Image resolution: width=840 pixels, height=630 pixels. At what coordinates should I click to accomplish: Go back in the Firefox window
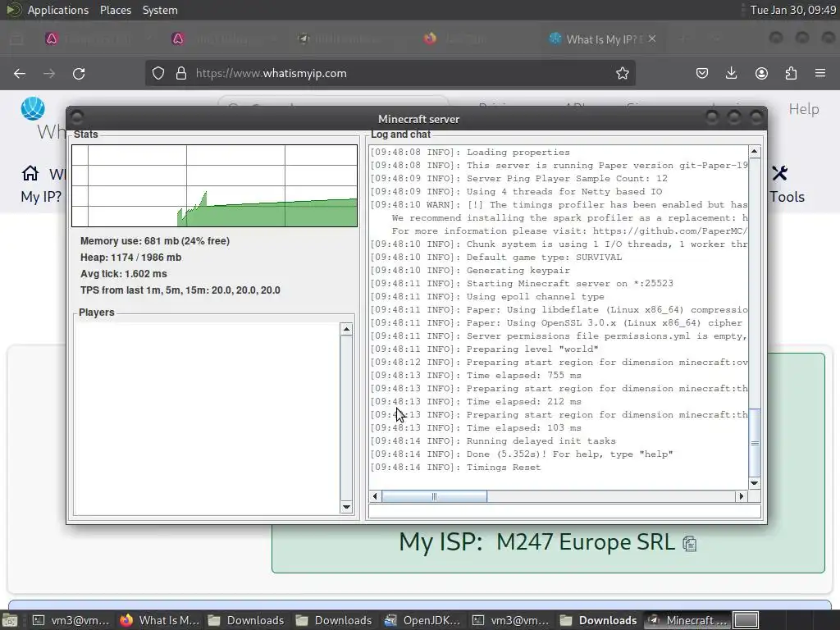tap(20, 73)
